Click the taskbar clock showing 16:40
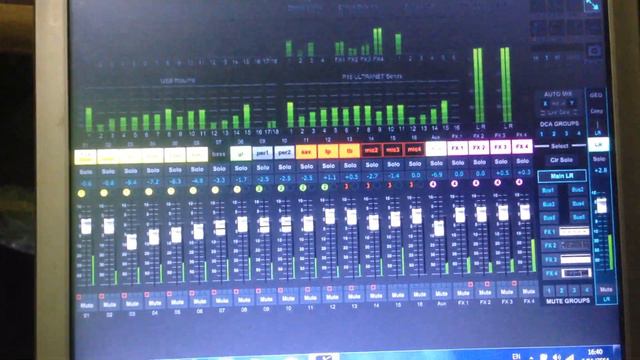The height and width of the screenshot is (360, 640). click(595, 352)
